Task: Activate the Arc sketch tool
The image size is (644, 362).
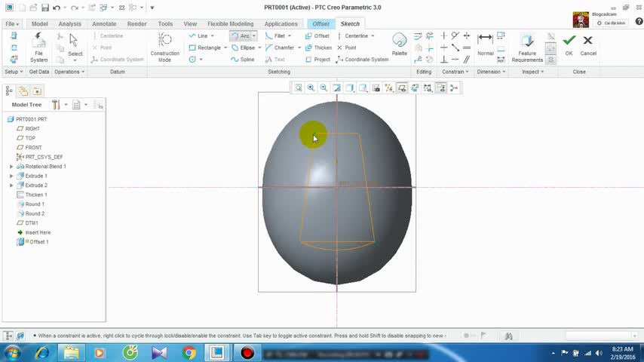Action: (241, 35)
